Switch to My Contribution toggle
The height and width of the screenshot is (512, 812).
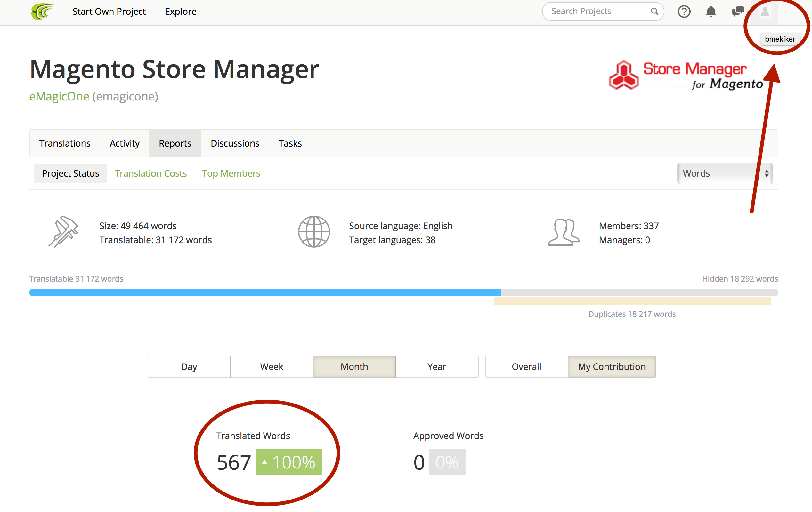click(612, 366)
